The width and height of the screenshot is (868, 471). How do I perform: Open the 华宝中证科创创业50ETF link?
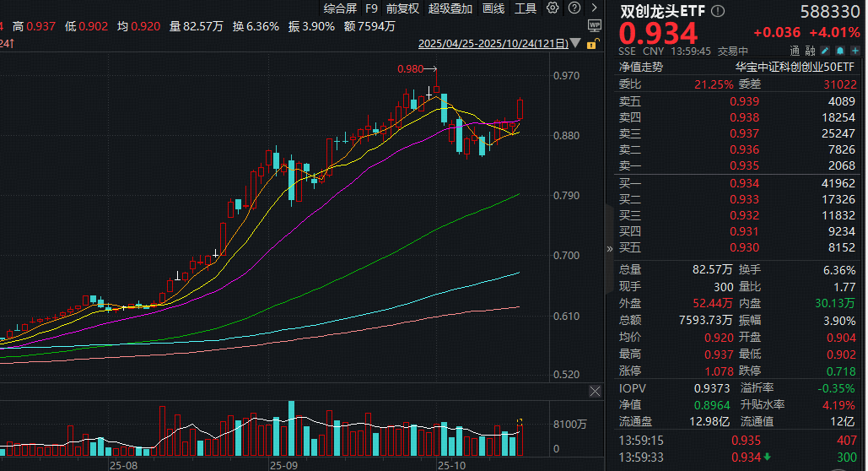[x=795, y=67]
